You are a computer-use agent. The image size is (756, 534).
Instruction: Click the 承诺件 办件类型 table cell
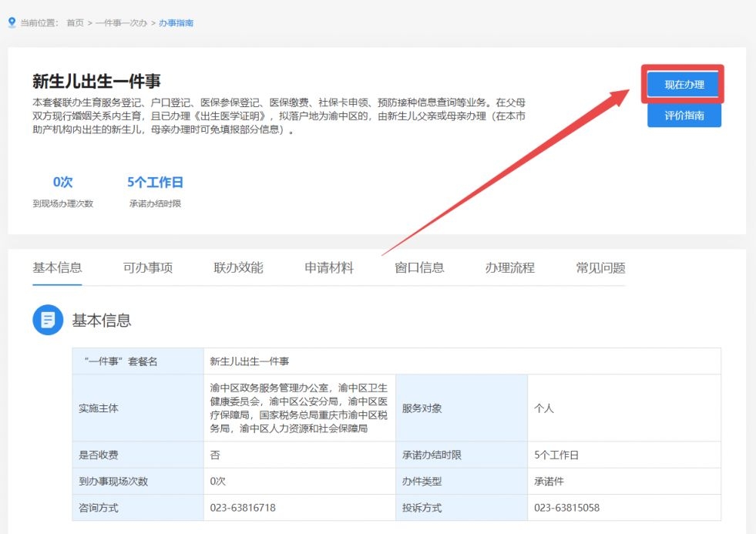tap(552, 481)
